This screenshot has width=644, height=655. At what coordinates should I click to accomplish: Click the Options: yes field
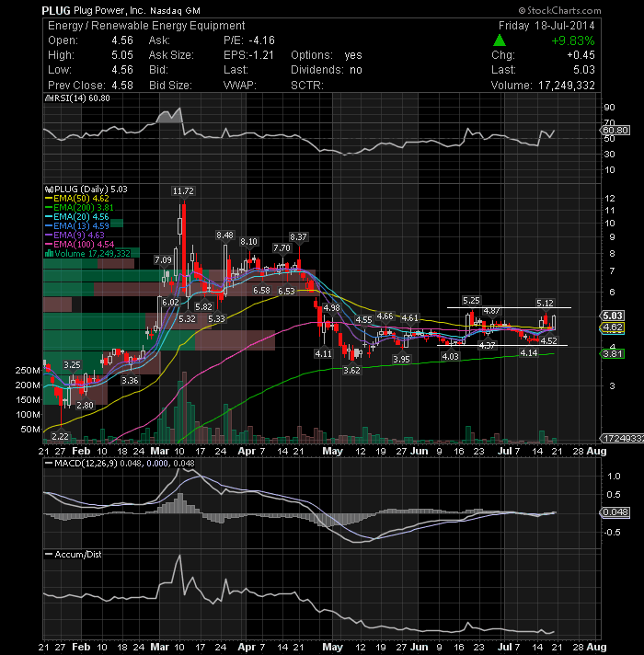(x=327, y=55)
